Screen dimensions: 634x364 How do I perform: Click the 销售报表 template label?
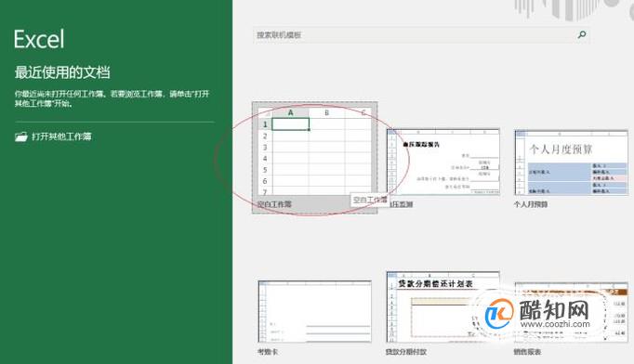click(527, 352)
